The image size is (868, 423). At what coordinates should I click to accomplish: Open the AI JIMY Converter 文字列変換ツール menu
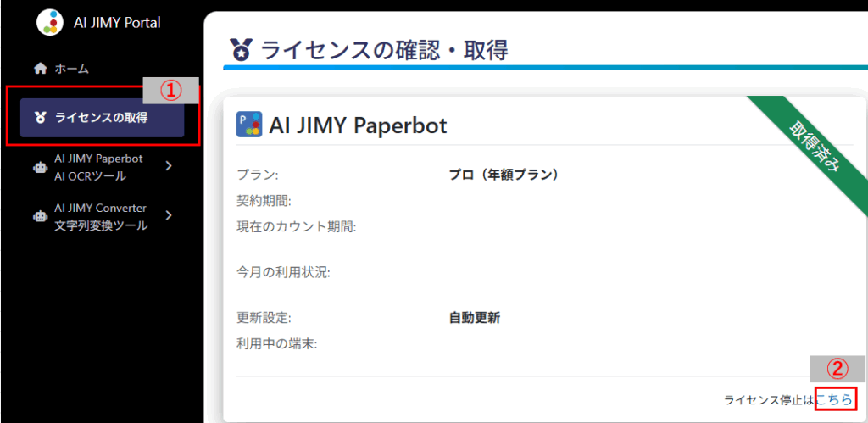coord(100,216)
